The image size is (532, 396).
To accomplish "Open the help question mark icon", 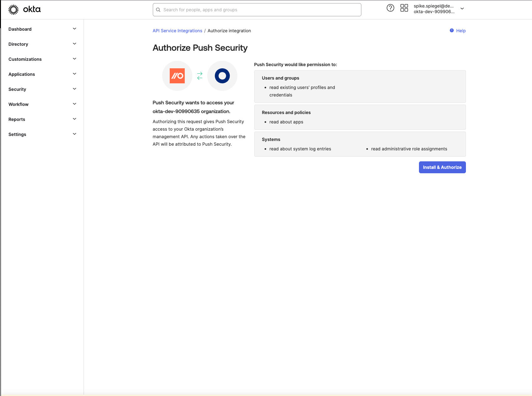I will (390, 8).
